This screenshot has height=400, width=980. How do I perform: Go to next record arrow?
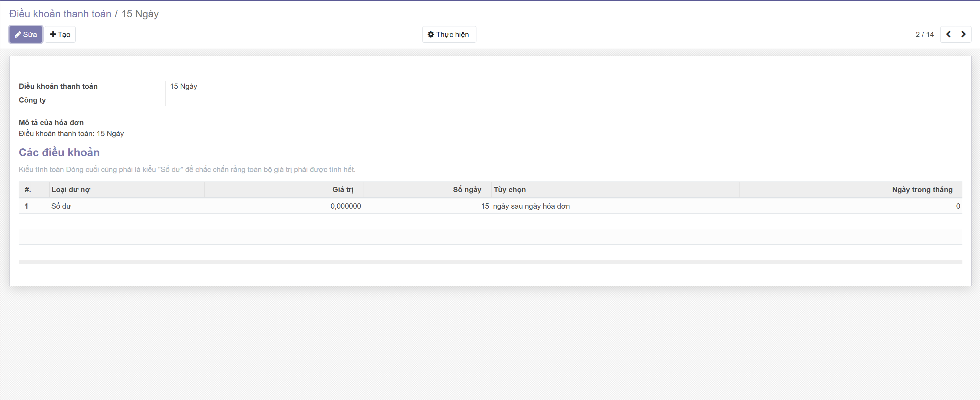963,34
